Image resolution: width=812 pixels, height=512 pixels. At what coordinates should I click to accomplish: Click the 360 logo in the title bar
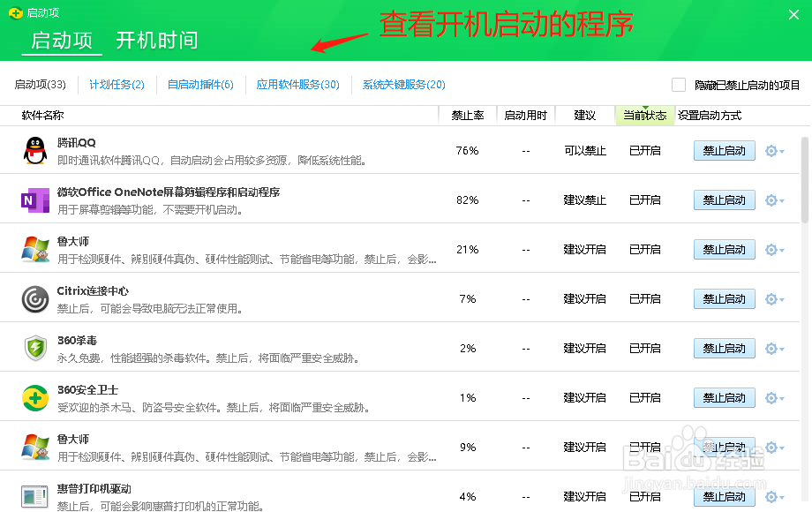[x=16, y=12]
